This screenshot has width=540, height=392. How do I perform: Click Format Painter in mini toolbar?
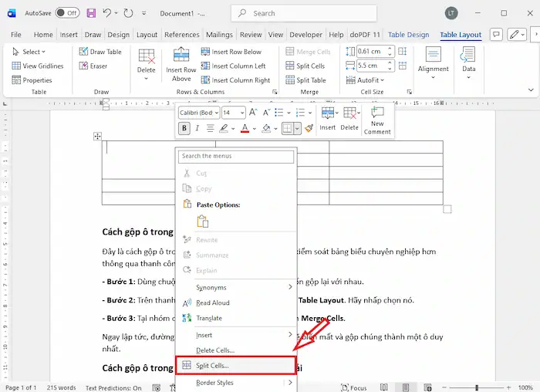(309, 128)
